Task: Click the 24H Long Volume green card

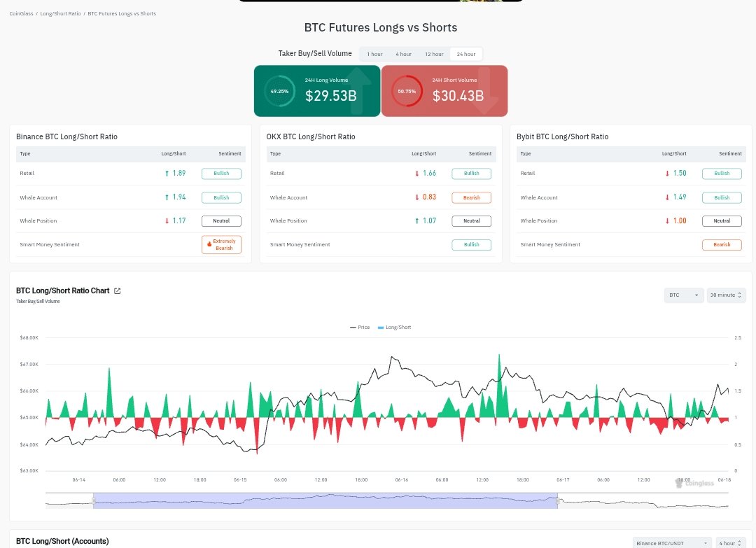Action: tap(317, 91)
